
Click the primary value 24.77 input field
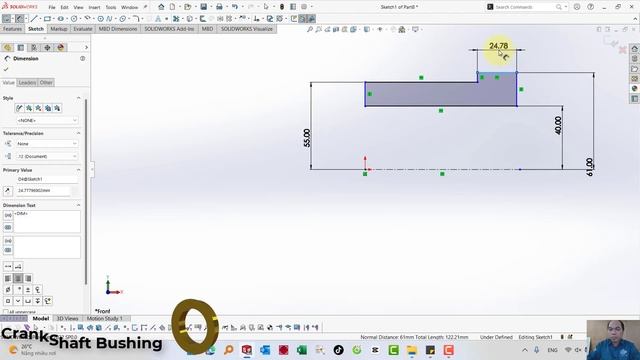tap(43, 191)
